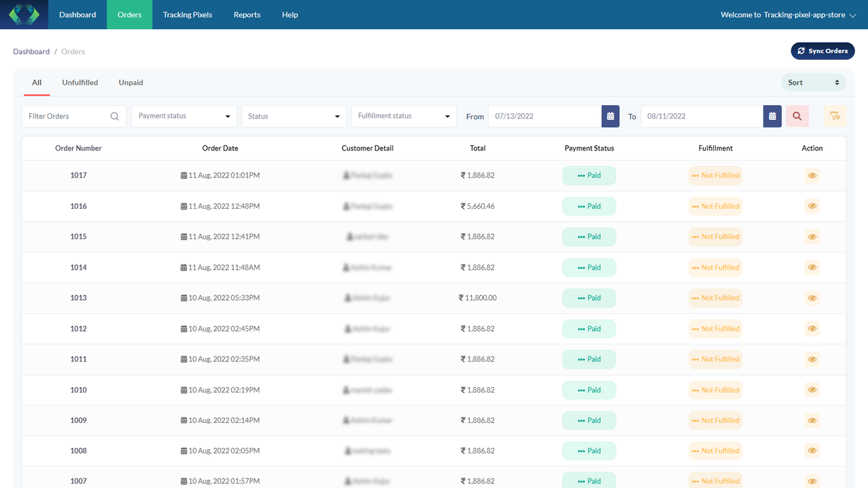
Task: View order 1013 details via eye icon
Action: pyautogui.click(x=812, y=298)
